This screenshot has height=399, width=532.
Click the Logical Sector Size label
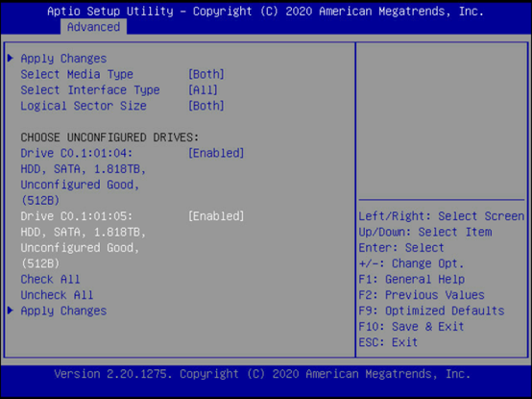pos(84,106)
